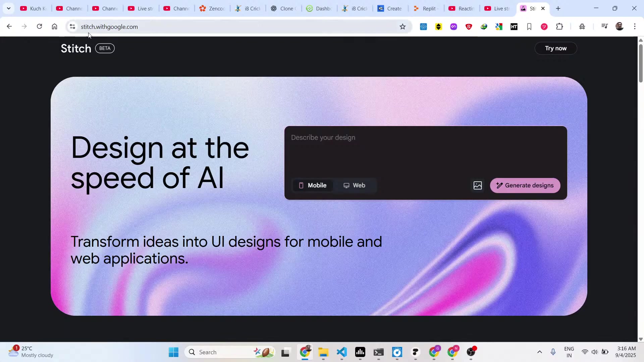Click the purple round extension icon
The image size is (644, 362).
pos(453,26)
